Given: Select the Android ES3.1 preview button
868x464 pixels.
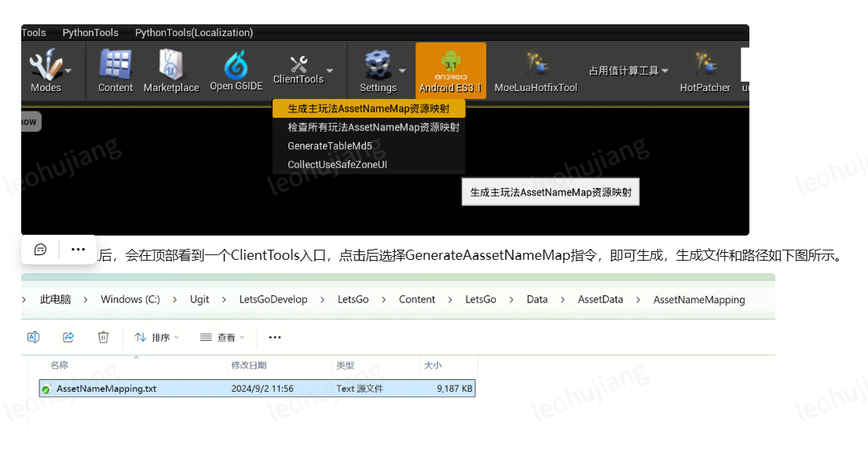Looking at the screenshot, I should 451,71.
